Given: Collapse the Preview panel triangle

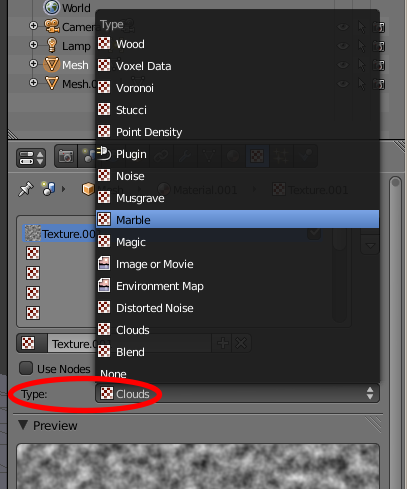Looking at the screenshot, I should (x=23, y=425).
